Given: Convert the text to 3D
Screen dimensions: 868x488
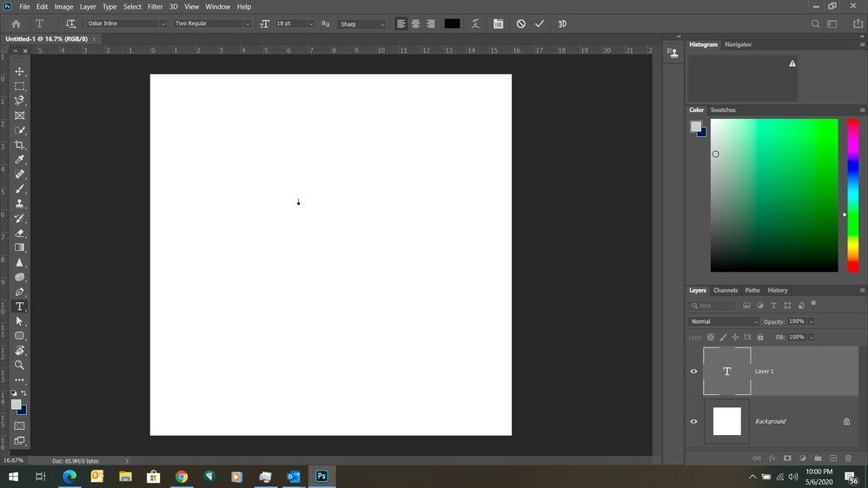Looking at the screenshot, I should point(562,23).
